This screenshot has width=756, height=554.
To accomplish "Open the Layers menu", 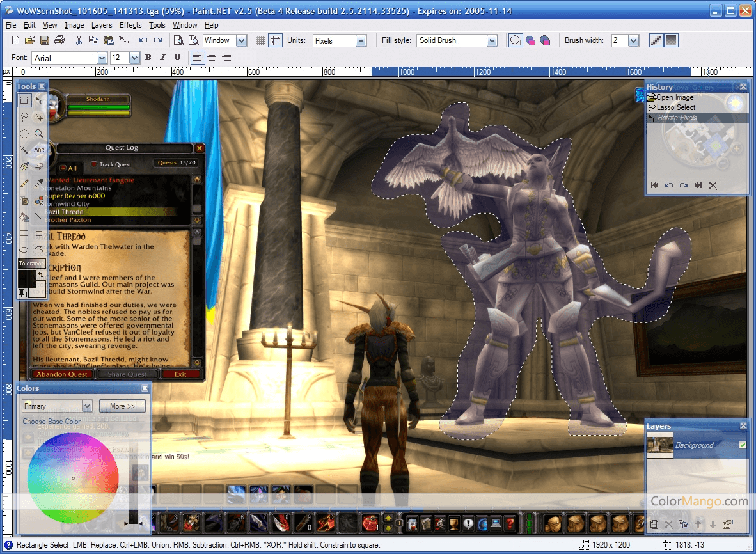I will click(x=102, y=25).
